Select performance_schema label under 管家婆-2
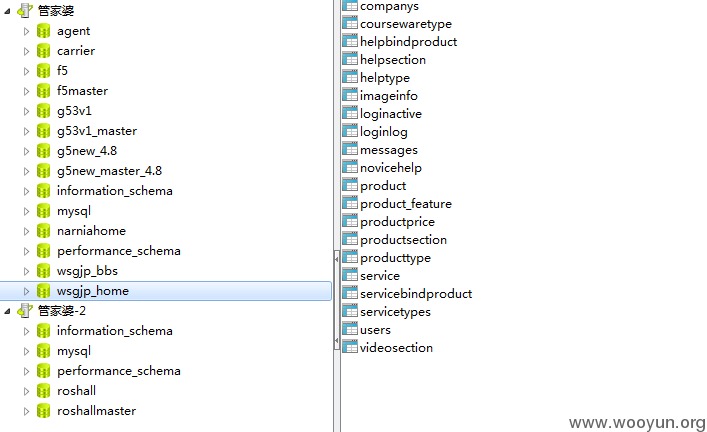This screenshot has width=707, height=432. [119, 371]
